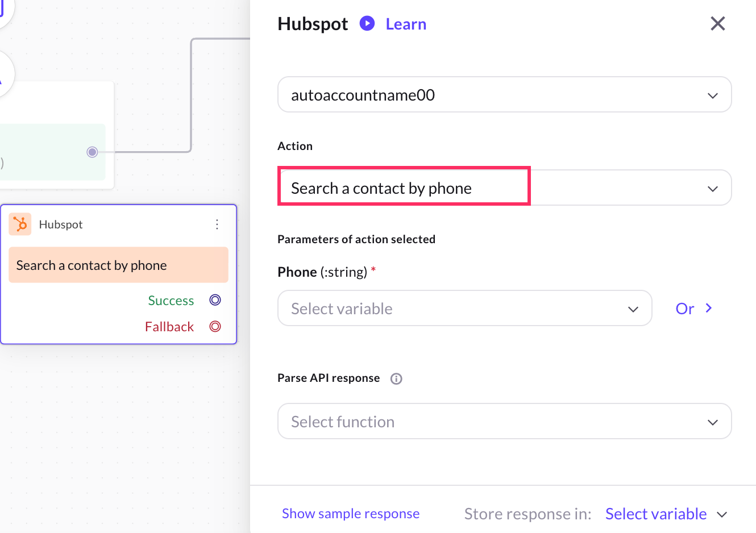Click the Fallback output connector circle
The image size is (756, 533).
point(215,326)
